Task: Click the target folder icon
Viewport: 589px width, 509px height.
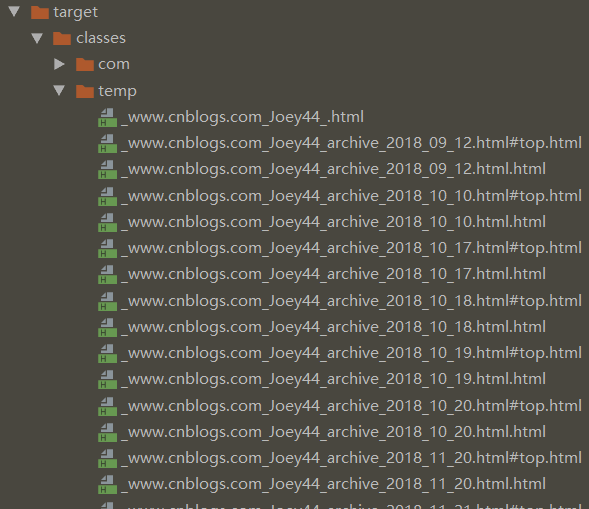Action: (x=40, y=12)
